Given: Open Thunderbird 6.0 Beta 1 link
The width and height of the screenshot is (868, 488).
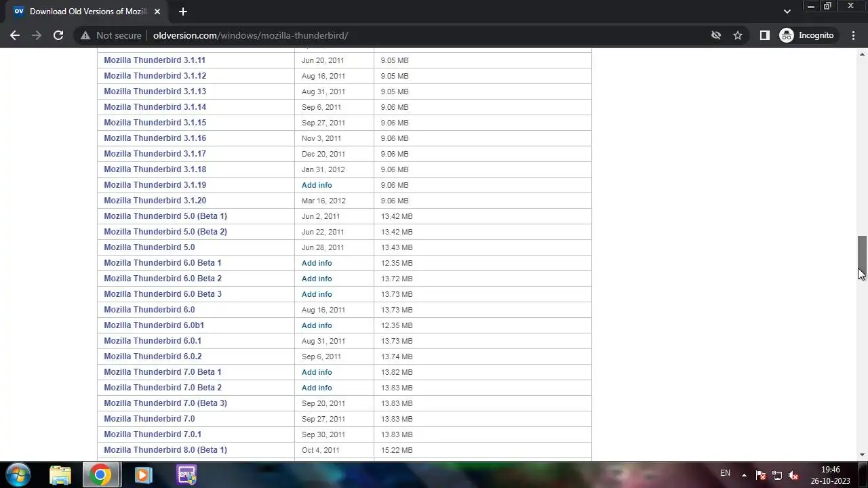Looking at the screenshot, I should tap(163, 263).
